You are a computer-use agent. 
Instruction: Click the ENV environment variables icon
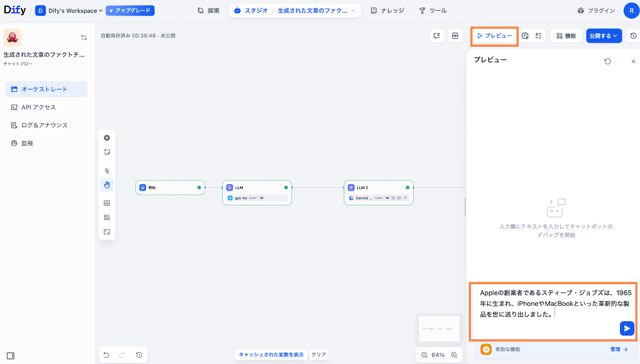pos(455,36)
